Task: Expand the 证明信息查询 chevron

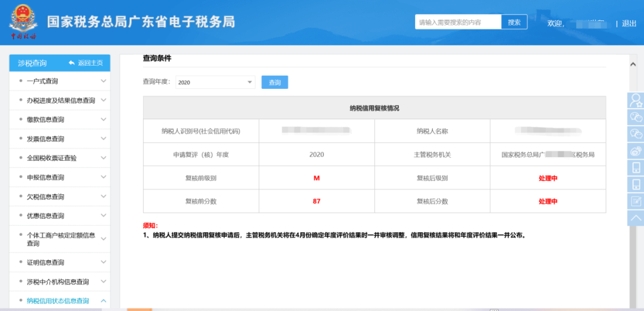Action: (x=104, y=262)
